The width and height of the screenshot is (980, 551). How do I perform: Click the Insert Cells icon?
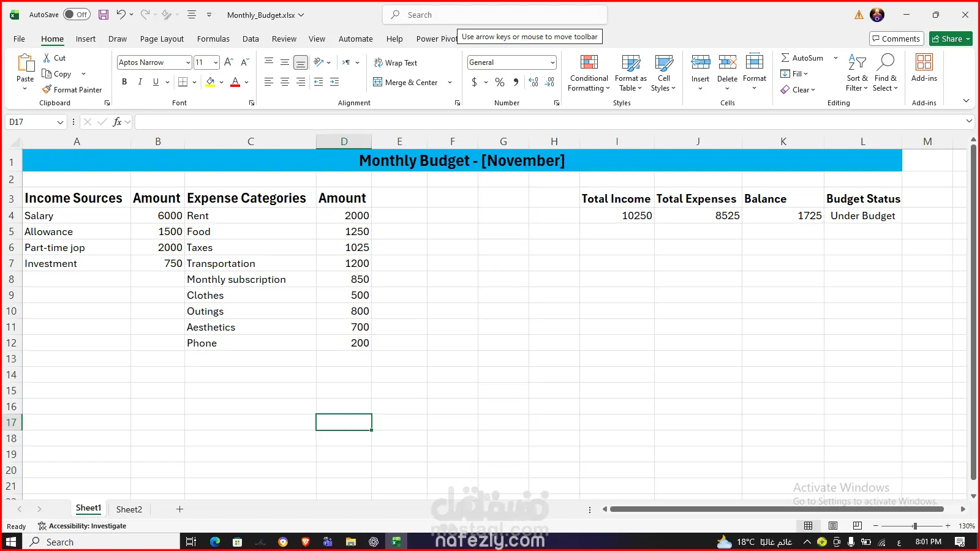701,62
